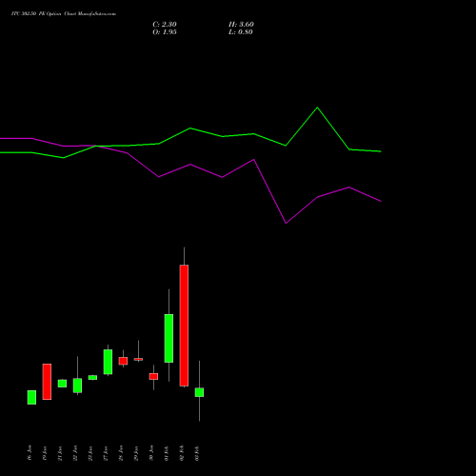Select the tall green candlestick above 01 Feb

point(169,338)
